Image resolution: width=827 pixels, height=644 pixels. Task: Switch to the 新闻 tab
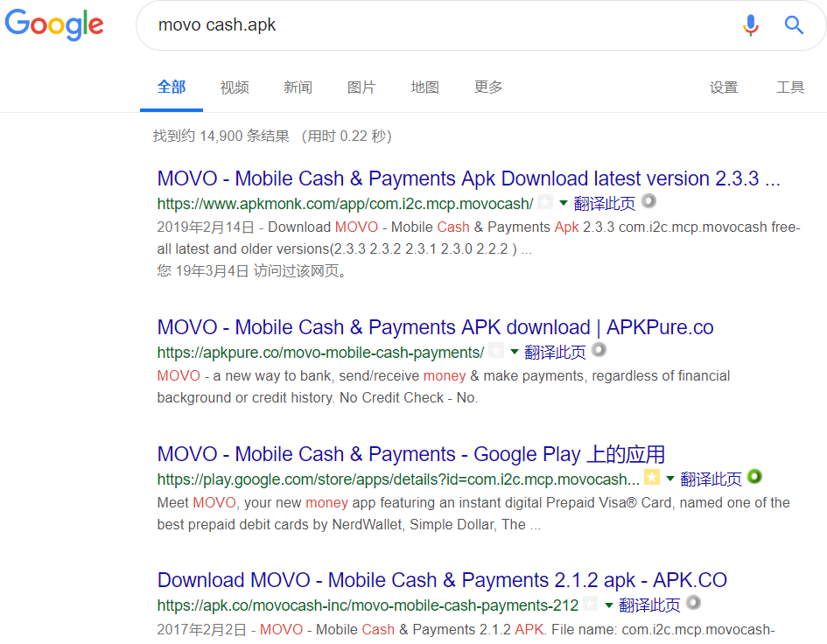pos(298,87)
